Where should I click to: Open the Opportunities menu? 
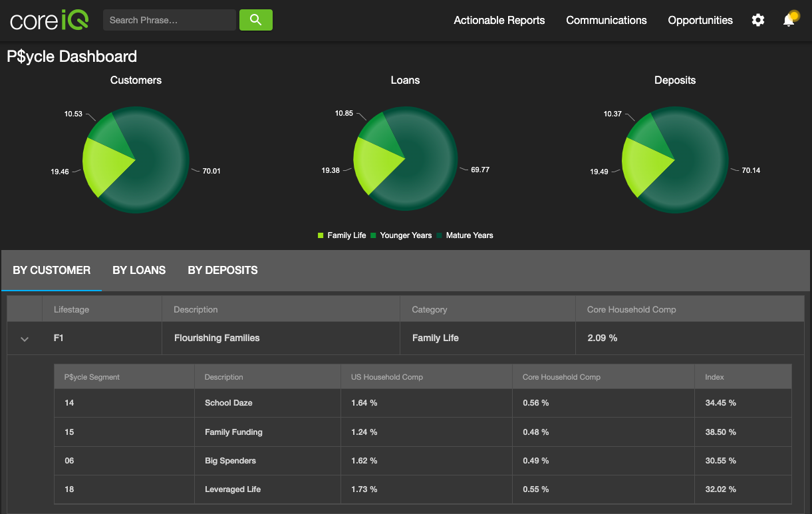click(x=700, y=20)
